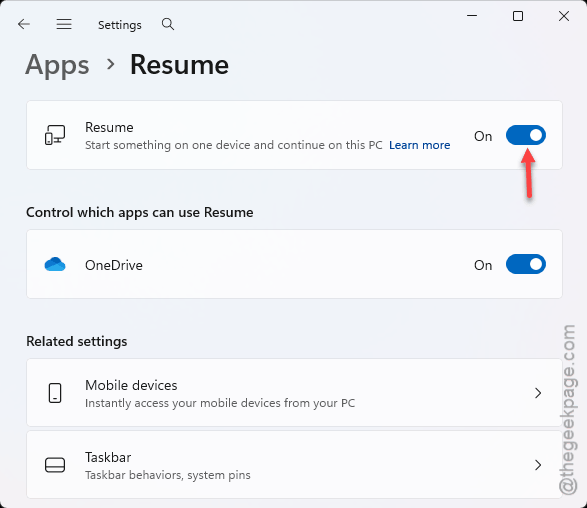Turn off the Resume toggle
587x508 pixels.
point(526,135)
